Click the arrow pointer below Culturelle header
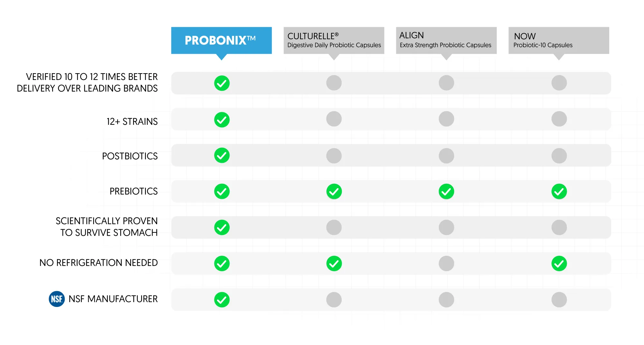 334,57
